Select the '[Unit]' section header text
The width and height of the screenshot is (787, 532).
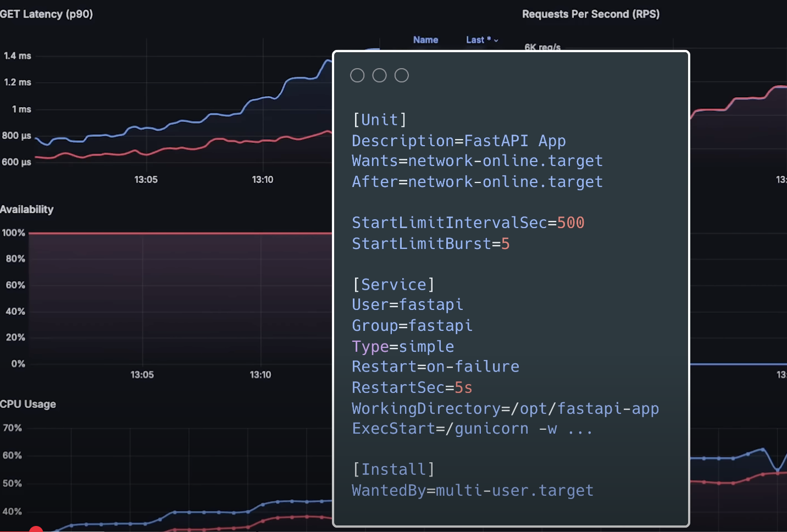[379, 120]
